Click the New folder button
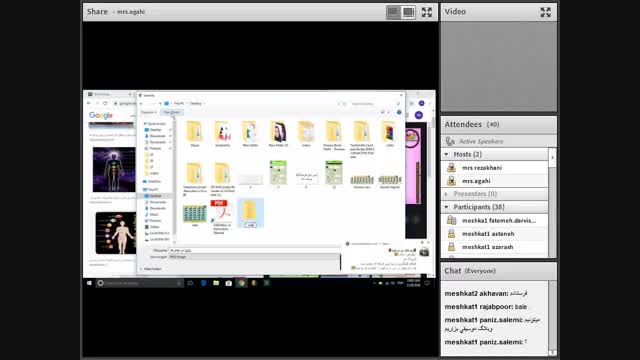 point(172,112)
